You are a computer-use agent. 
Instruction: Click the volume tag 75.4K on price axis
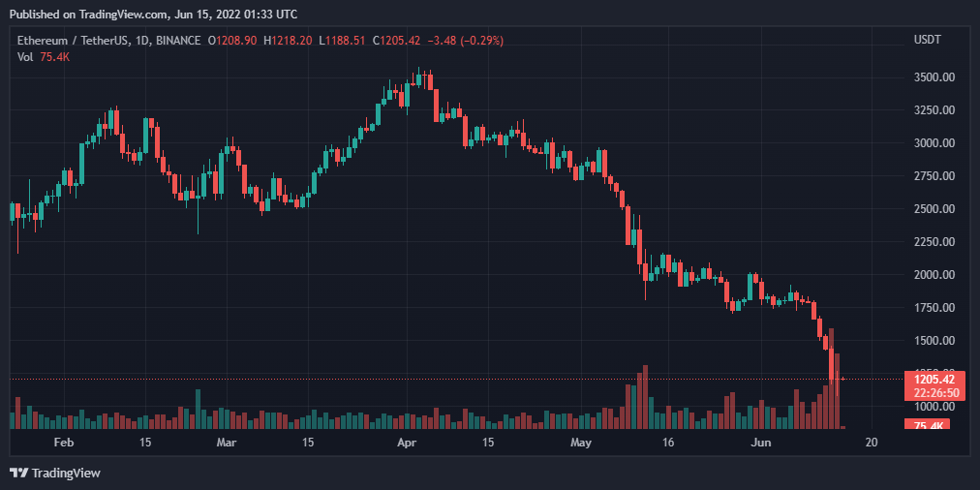928,426
